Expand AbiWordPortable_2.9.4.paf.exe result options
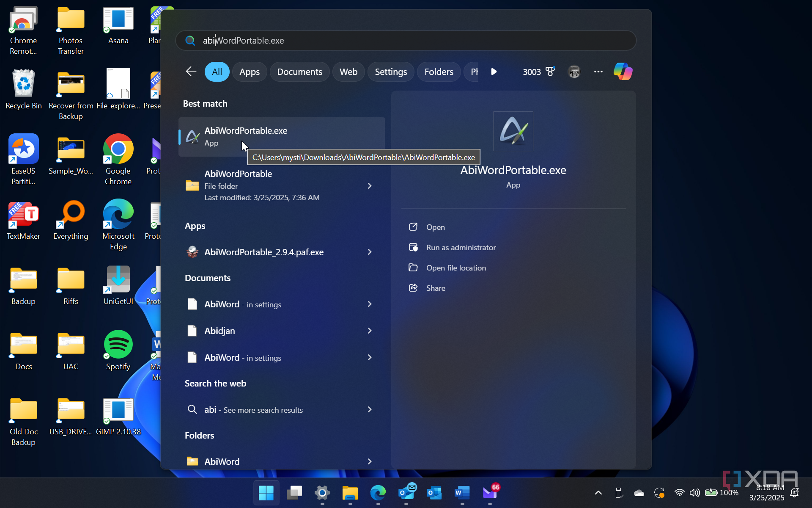 tap(370, 252)
